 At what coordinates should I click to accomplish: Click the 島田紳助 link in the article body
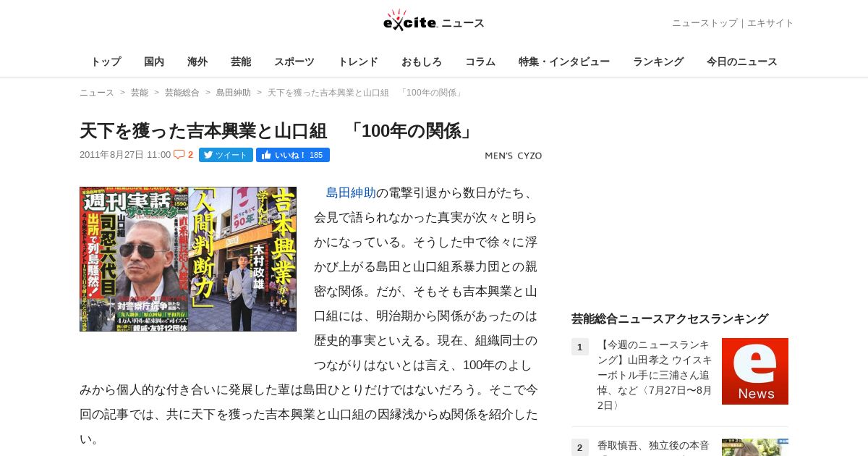click(351, 193)
